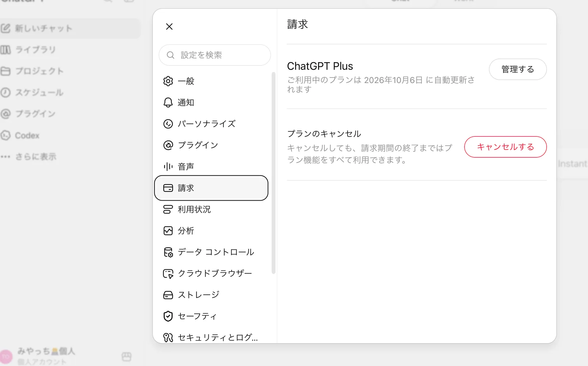Click the drive icon for ストレージ
588x366 pixels.
pyautogui.click(x=168, y=295)
